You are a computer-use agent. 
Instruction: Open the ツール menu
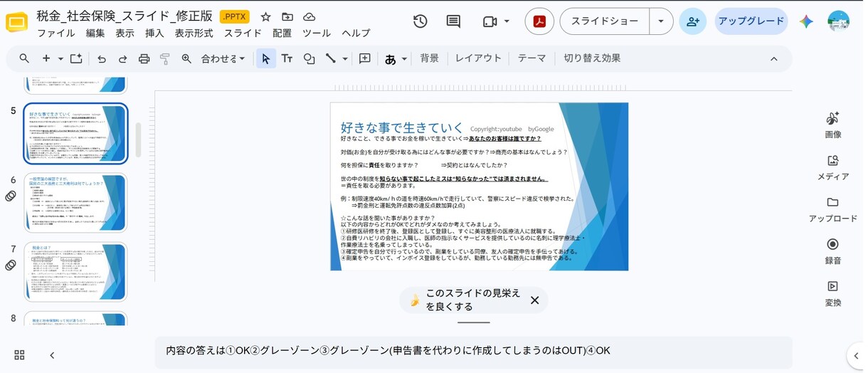pyautogui.click(x=317, y=33)
